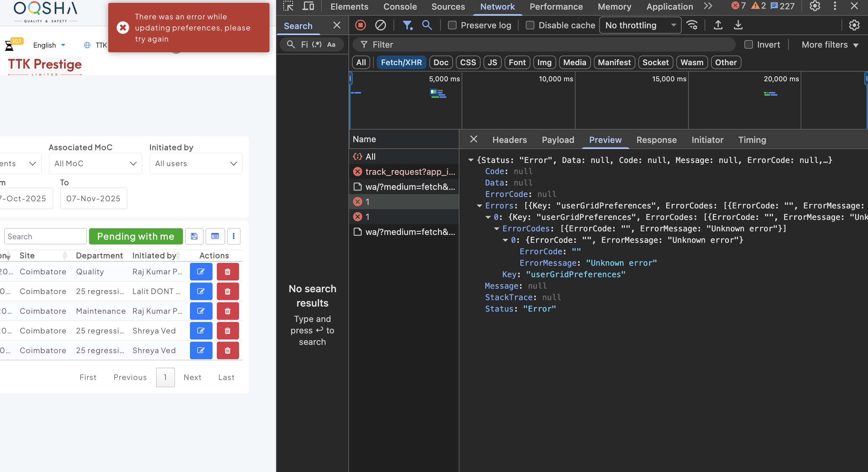
Task: Click the clear network log icon
Action: coord(380,25)
